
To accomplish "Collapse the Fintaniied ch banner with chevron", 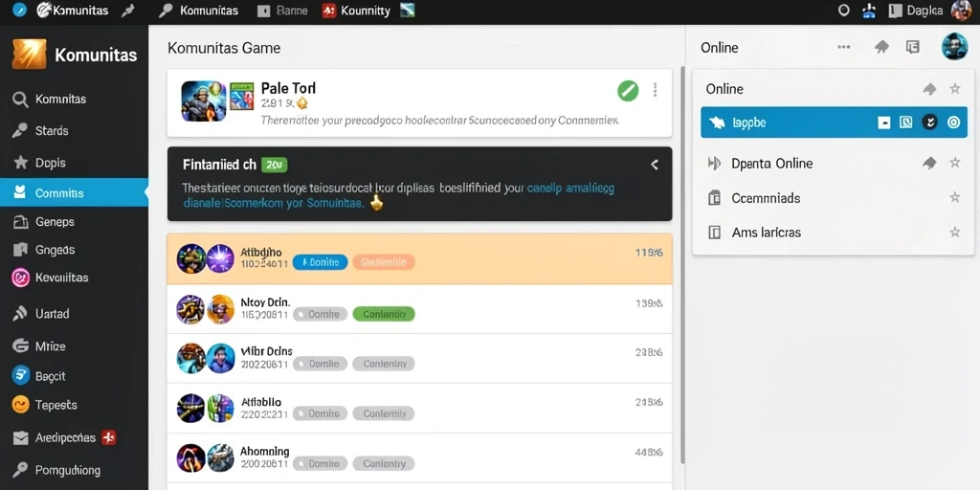I will 655,165.
